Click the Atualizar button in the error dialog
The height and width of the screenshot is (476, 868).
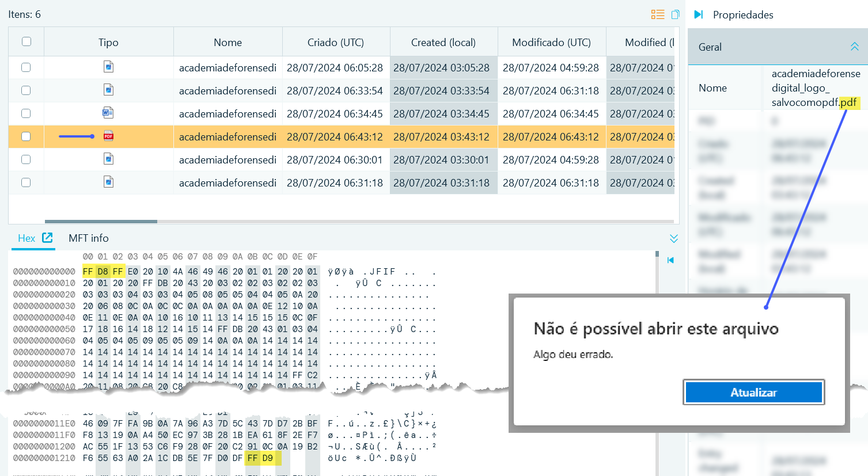(753, 392)
